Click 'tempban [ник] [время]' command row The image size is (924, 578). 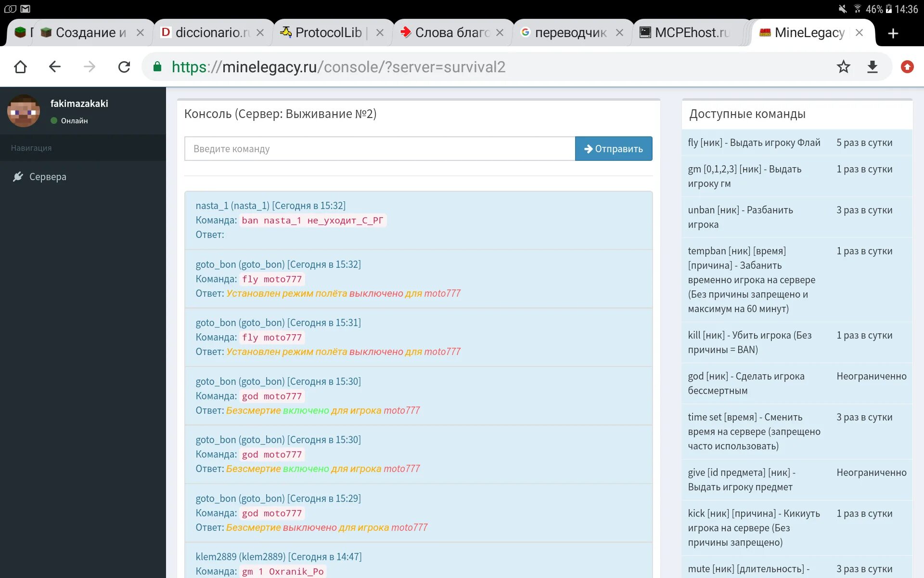coord(797,280)
